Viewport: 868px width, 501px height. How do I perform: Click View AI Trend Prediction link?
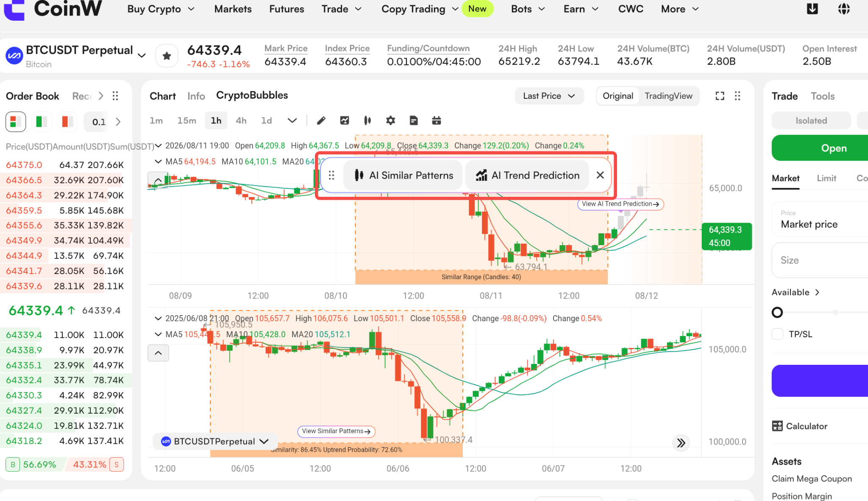tap(620, 204)
